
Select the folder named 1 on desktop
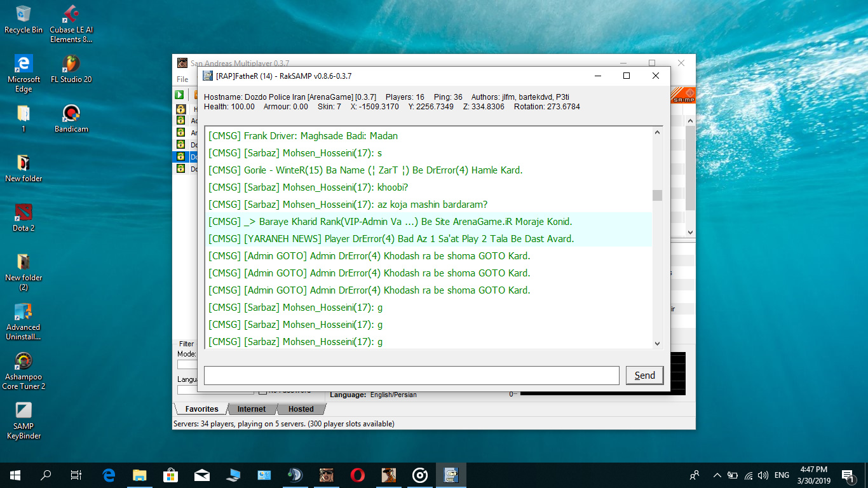tap(24, 119)
